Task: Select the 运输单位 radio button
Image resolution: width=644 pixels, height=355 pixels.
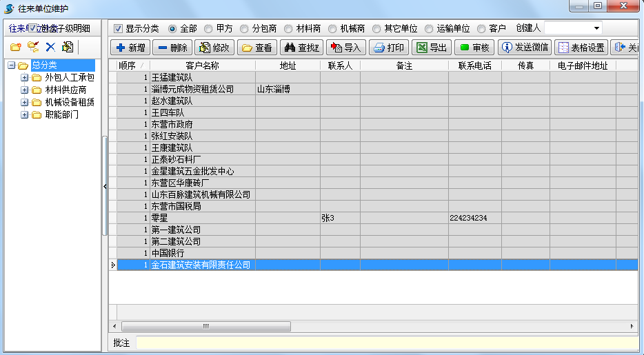Action: [429, 29]
